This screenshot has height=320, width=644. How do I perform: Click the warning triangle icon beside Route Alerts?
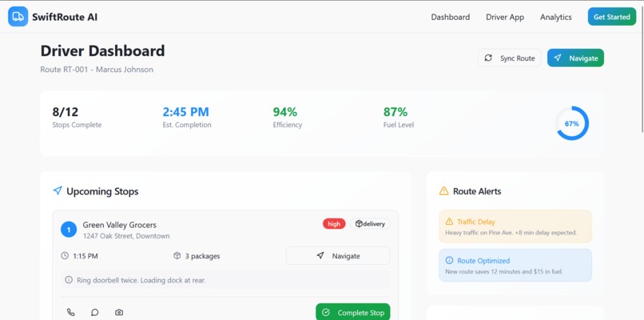pos(443,191)
